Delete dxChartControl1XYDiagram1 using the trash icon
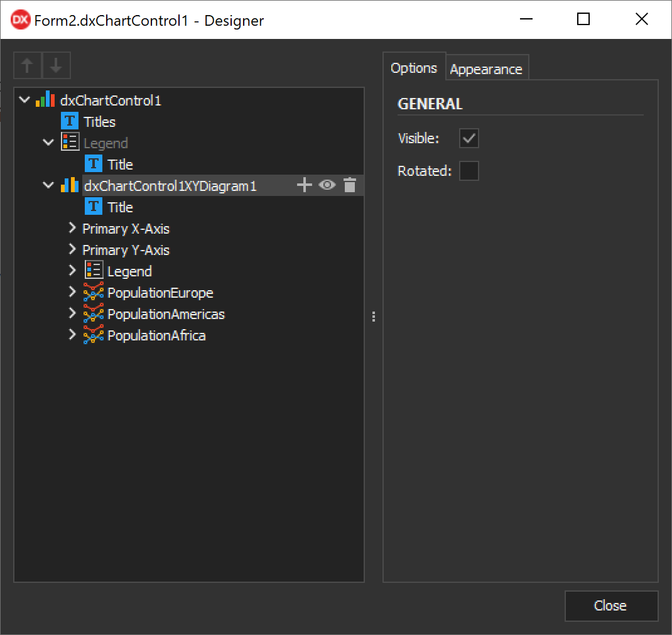 pos(350,185)
